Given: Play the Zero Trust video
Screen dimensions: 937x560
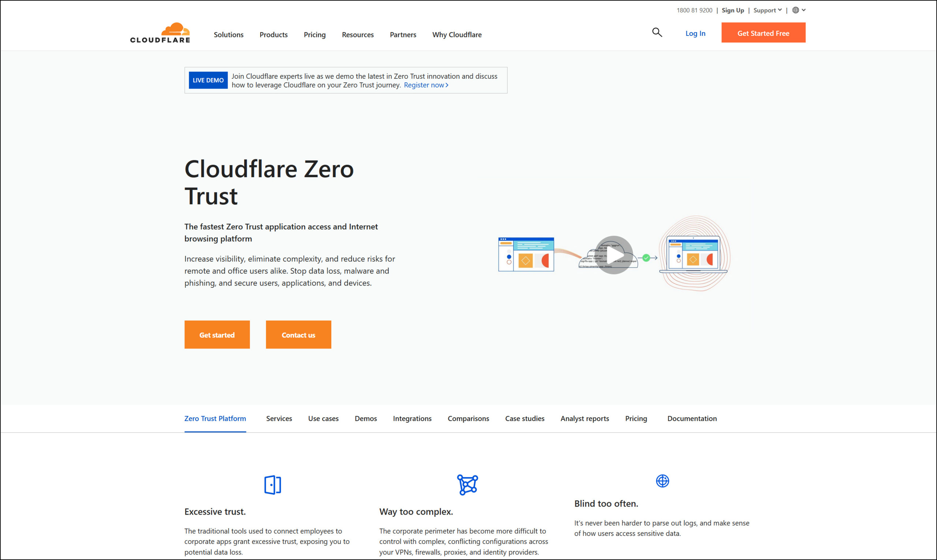Looking at the screenshot, I should [613, 255].
